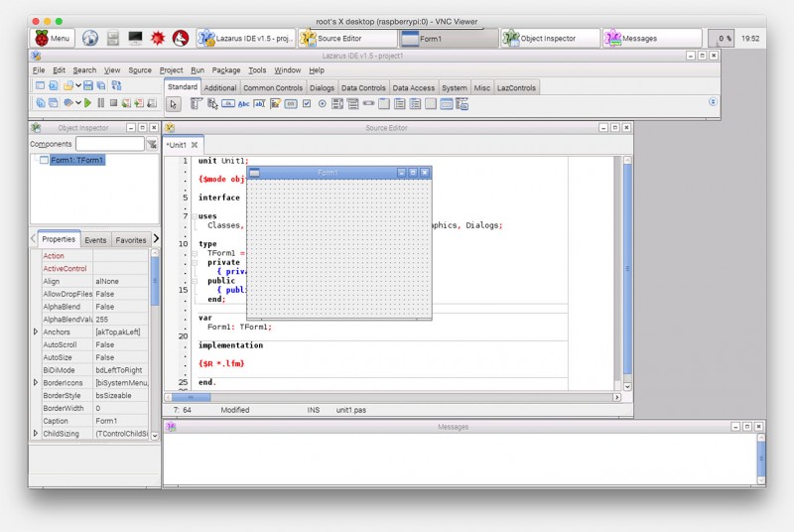Pick the TLabel 'Abc' component from the palette
This screenshot has height=532, width=794.
[243, 103]
